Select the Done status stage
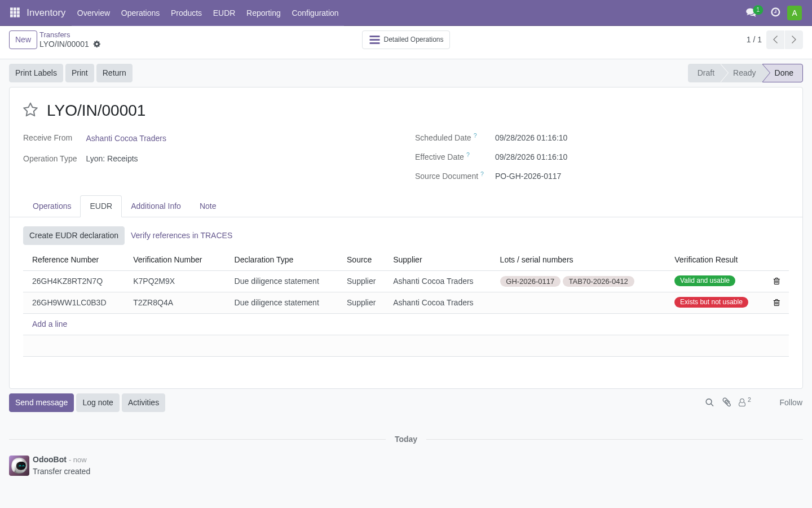812x508 pixels. [x=783, y=73]
